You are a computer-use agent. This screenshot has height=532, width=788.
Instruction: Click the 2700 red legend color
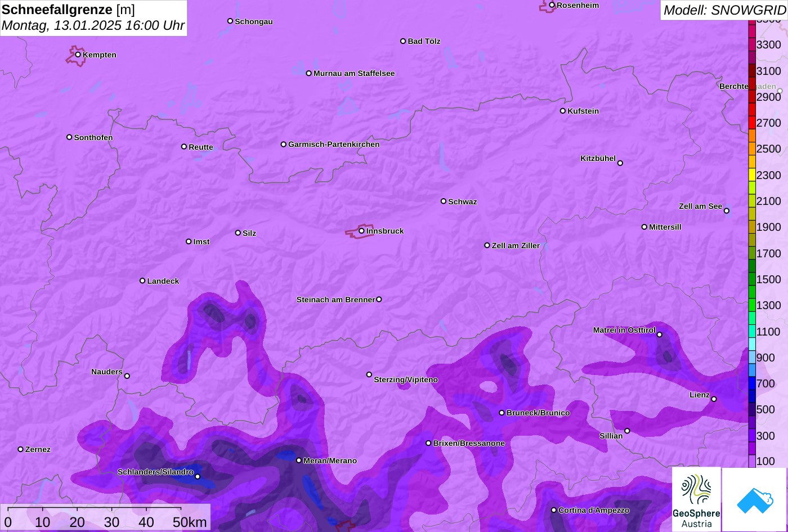pos(752,123)
